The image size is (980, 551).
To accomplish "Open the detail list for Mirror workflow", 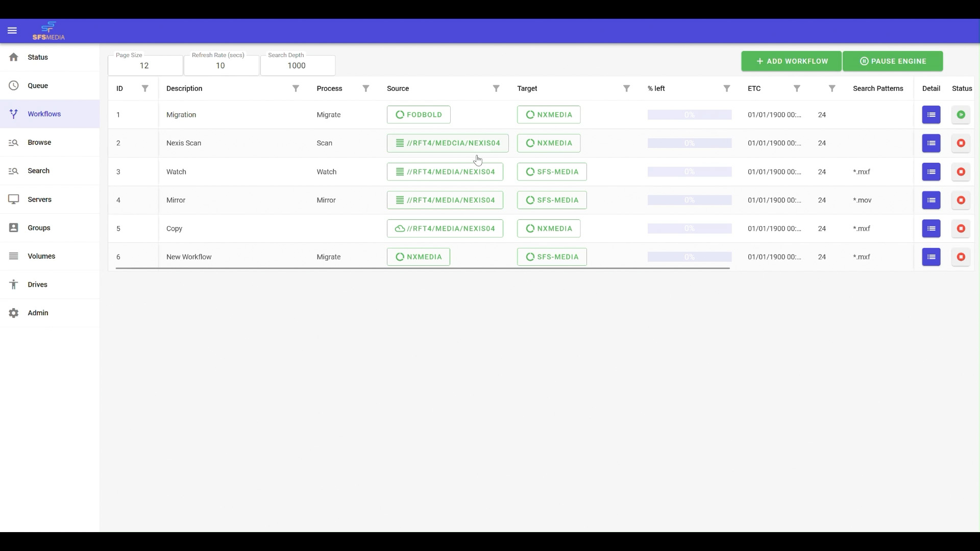I will (931, 200).
